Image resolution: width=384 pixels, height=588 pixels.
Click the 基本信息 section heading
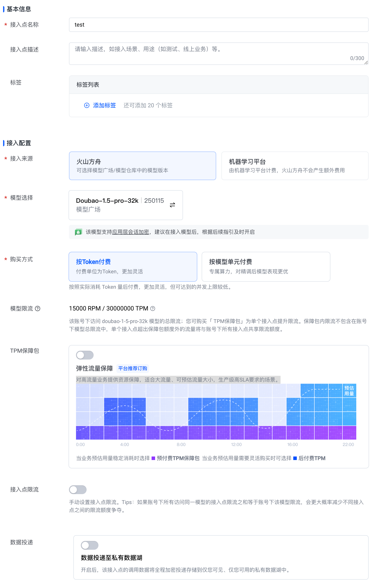click(19, 9)
